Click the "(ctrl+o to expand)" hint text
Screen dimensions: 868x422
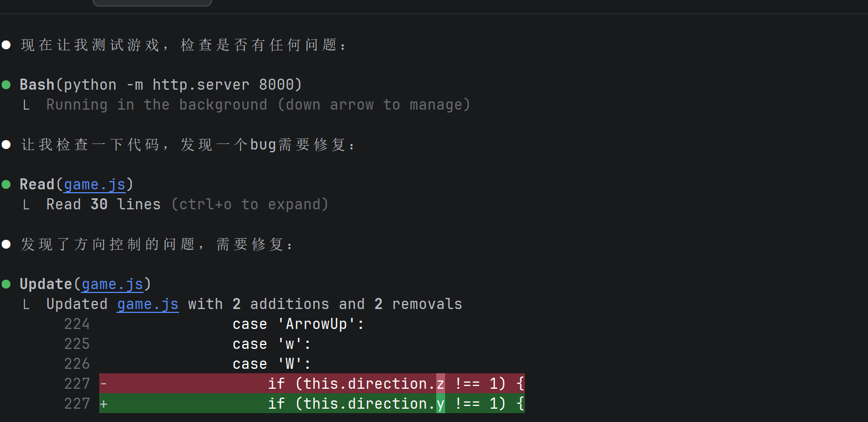pos(249,204)
